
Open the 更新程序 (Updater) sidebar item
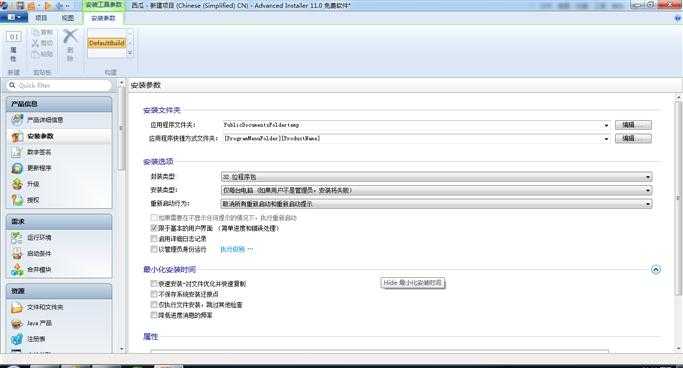tap(59, 168)
